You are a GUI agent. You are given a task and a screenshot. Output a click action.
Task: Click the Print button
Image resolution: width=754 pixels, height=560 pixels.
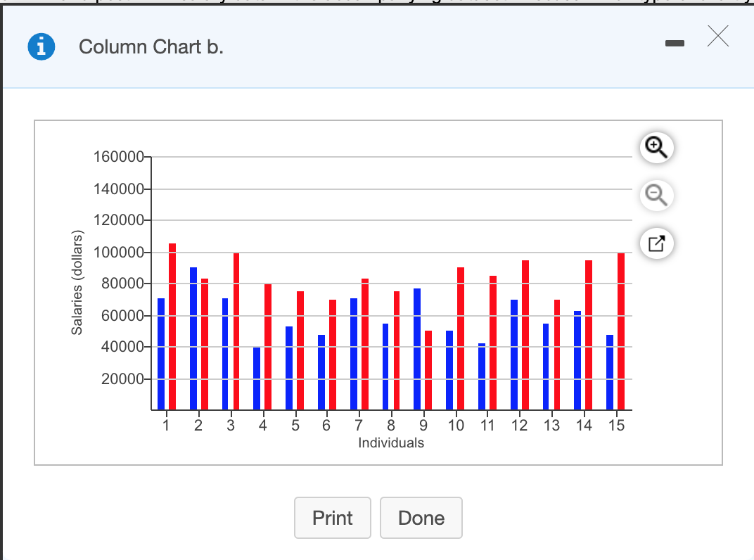tap(332, 518)
